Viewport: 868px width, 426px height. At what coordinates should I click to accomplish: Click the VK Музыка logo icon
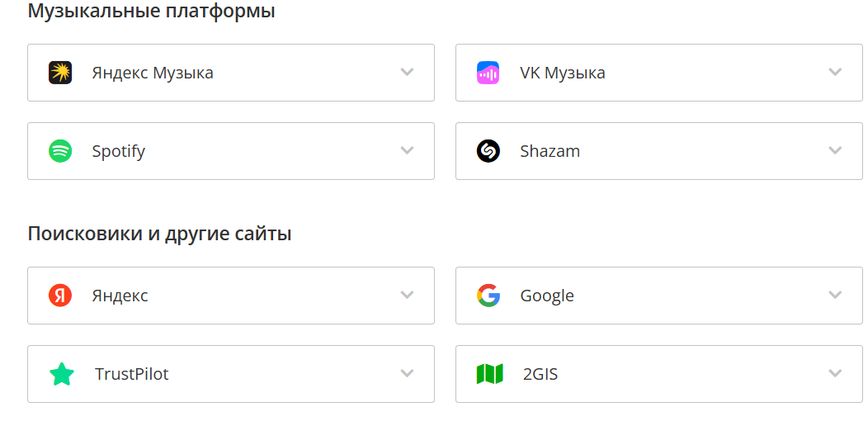pyautogui.click(x=488, y=73)
